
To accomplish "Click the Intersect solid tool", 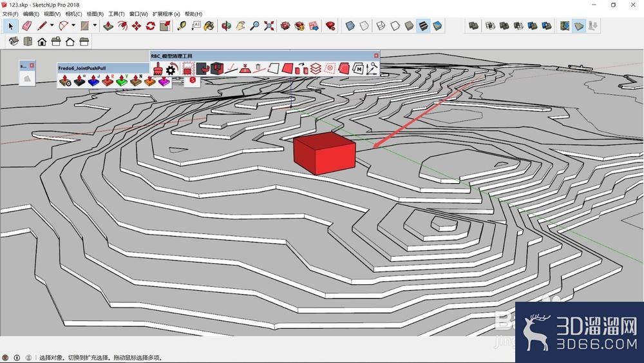I will coord(490,26).
